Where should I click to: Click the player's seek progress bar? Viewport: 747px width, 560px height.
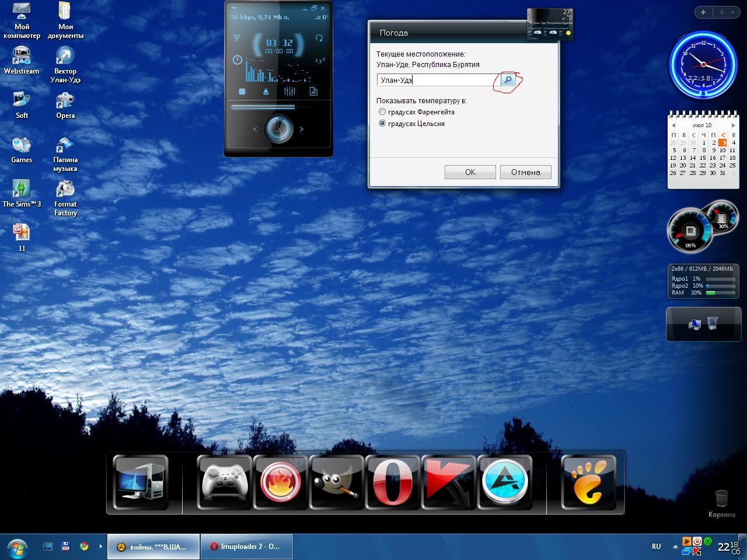coord(263,107)
